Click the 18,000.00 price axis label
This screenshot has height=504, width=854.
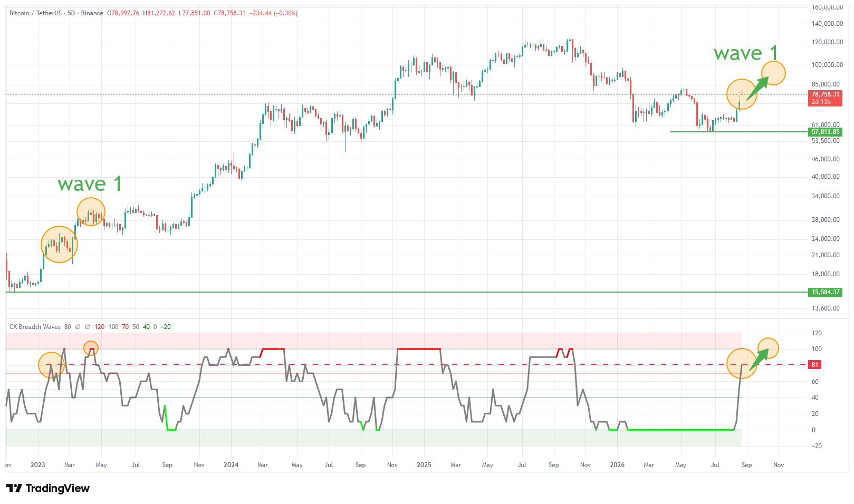pyautogui.click(x=826, y=274)
